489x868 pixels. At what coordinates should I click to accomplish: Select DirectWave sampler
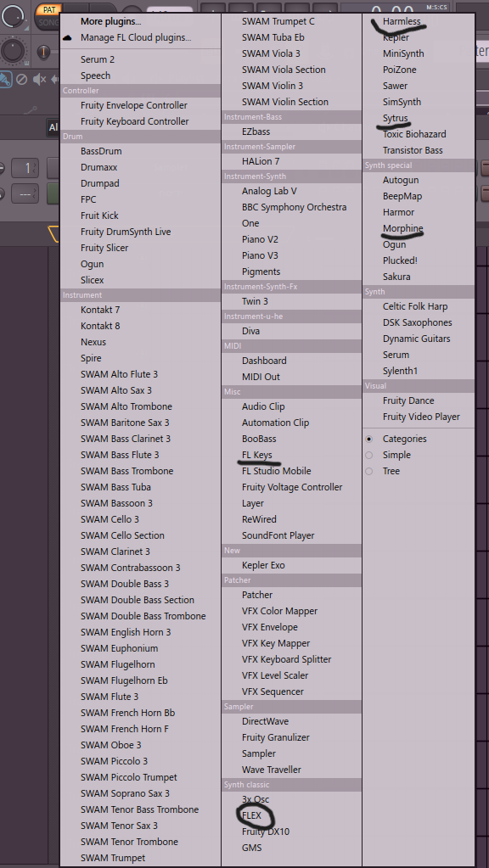click(265, 721)
